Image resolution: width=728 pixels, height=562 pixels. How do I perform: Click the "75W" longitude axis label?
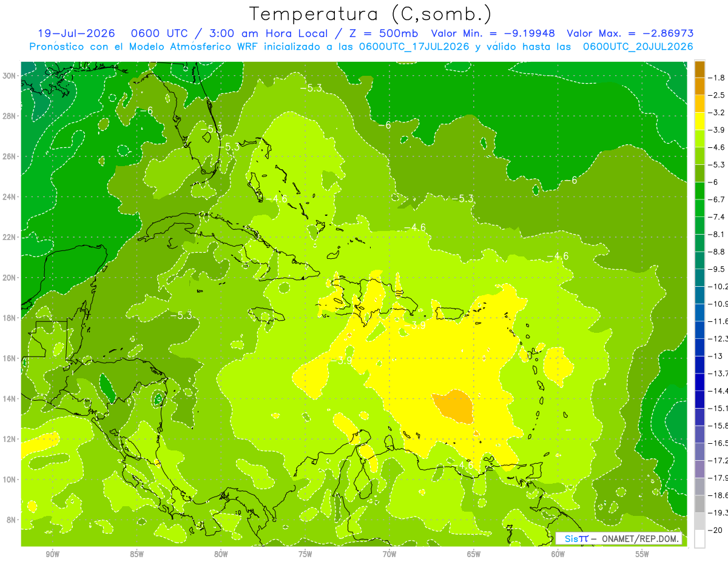click(x=305, y=554)
